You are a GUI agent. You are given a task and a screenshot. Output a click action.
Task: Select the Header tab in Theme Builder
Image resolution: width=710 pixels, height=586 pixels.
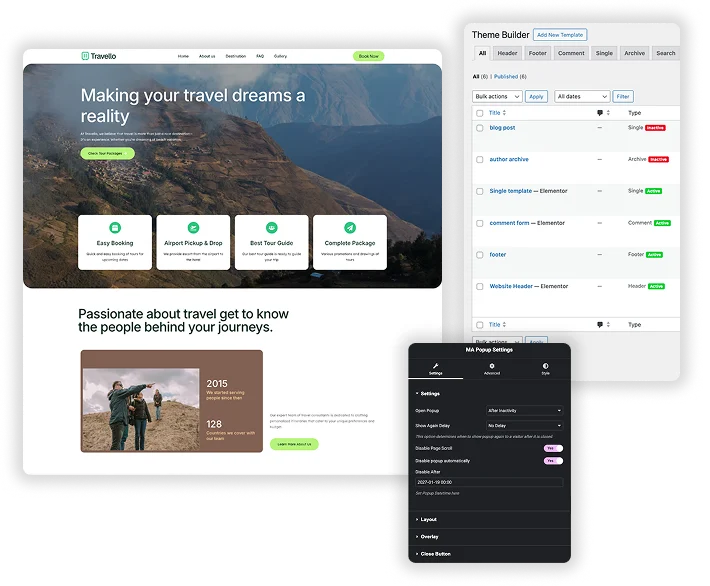[x=507, y=53]
